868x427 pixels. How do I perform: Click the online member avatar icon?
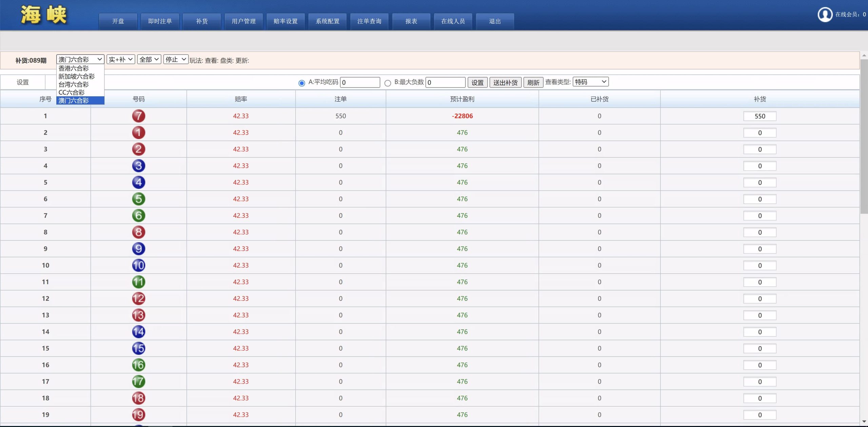point(825,14)
